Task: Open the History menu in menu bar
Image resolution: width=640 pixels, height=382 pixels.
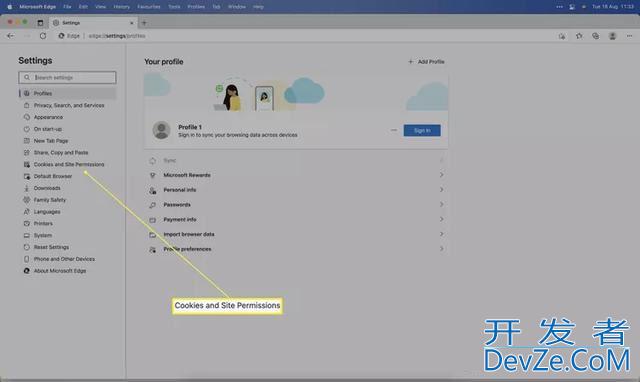Action: (121, 7)
